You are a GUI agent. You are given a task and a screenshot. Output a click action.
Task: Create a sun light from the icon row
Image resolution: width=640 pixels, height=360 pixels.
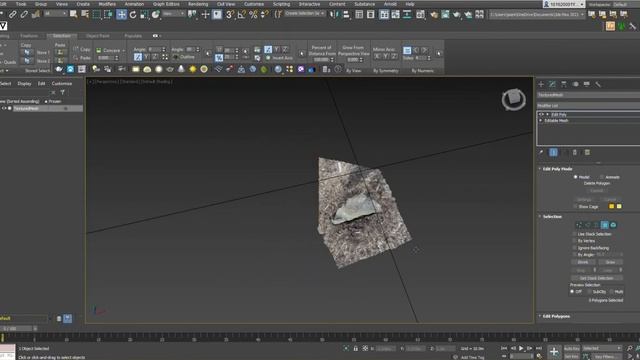click(193, 69)
